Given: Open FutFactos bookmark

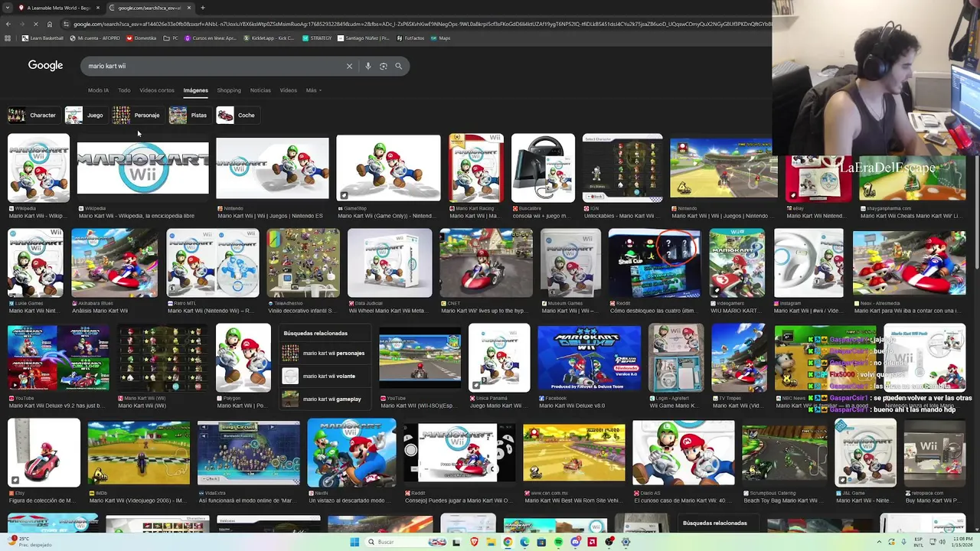Looking at the screenshot, I should [410, 38].
